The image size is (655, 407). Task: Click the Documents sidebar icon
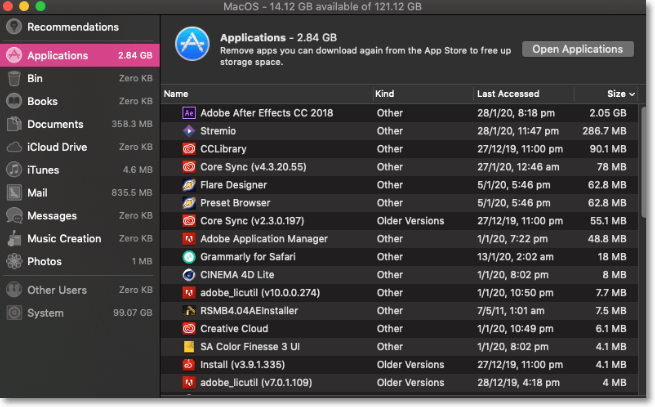point(14,124)
